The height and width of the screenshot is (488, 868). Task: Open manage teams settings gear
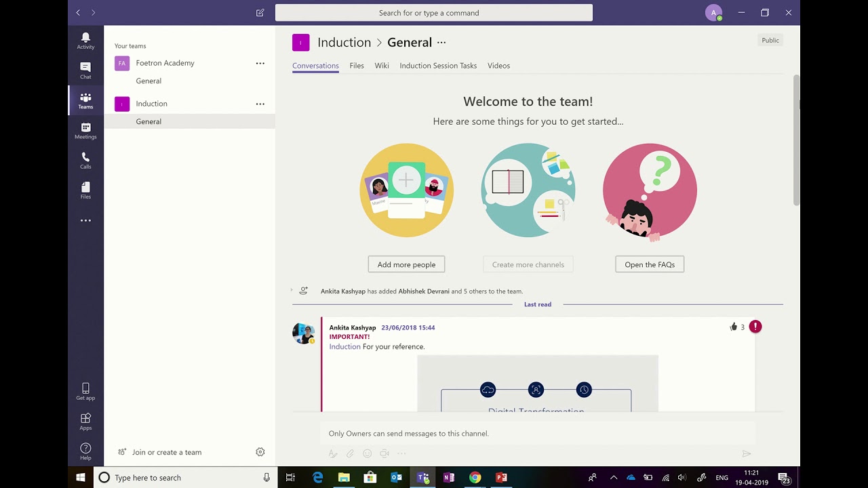[260, 452]
